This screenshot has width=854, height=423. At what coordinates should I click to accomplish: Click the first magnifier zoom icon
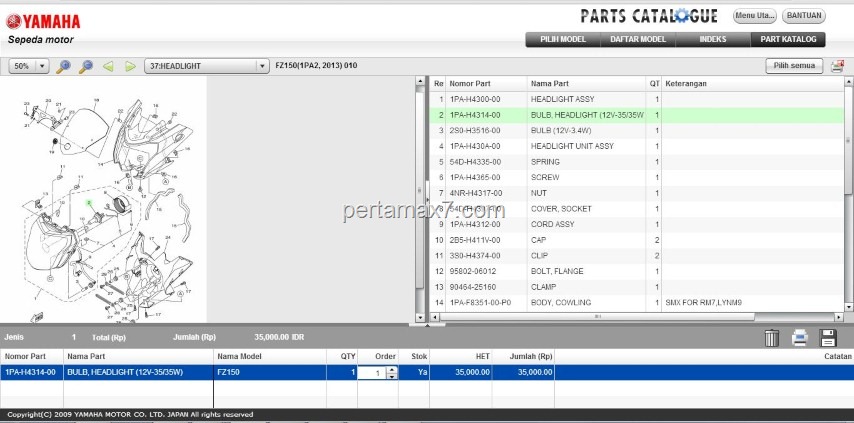63,66
